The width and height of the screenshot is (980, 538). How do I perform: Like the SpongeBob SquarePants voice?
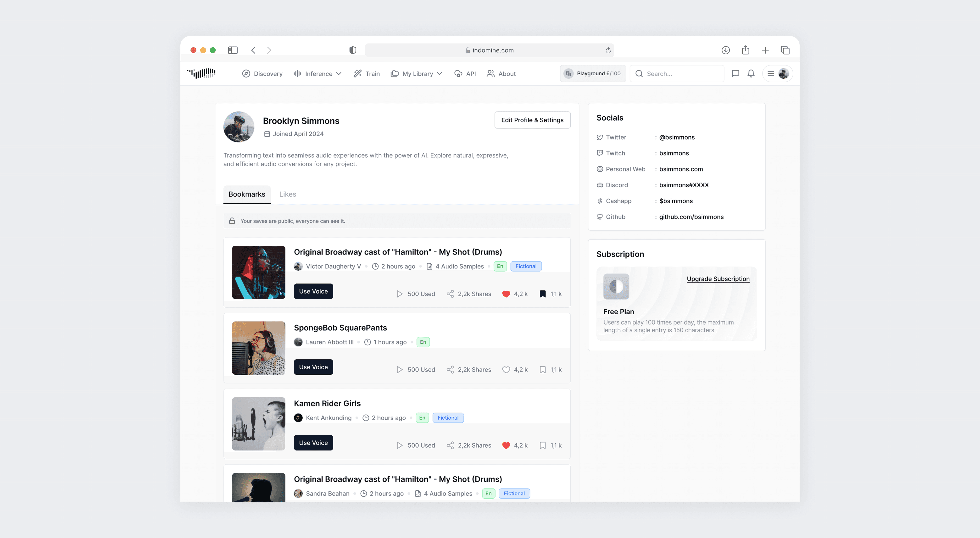point(506,369)
